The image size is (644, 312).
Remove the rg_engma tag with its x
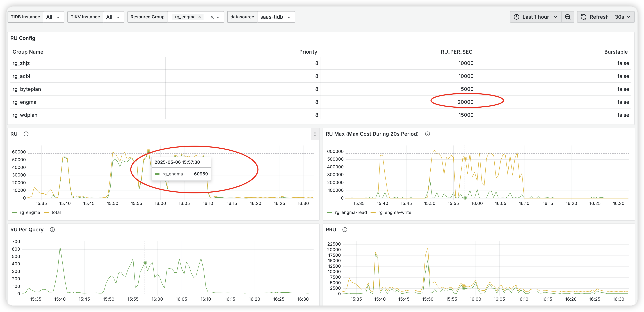(200, 17)
